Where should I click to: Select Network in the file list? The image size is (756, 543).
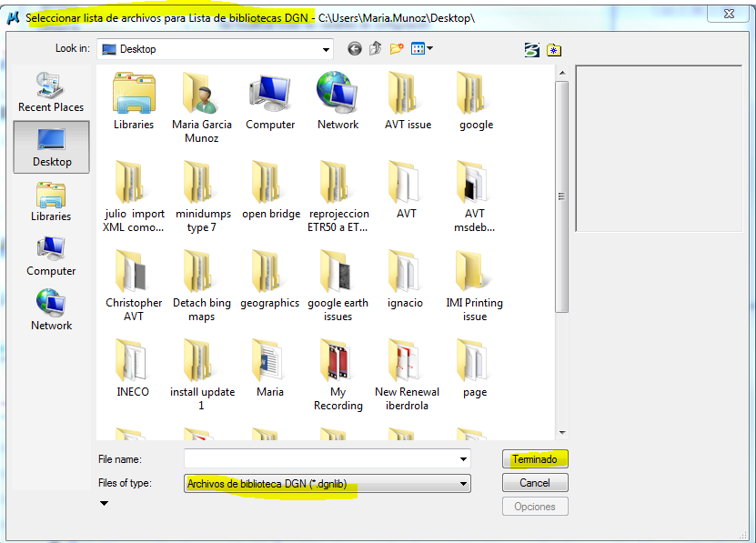click(338, 101)
